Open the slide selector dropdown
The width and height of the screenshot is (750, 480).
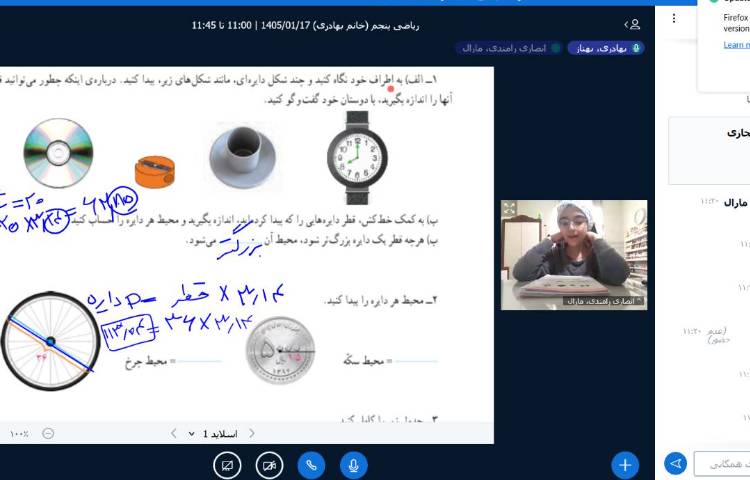click(214, 434)
